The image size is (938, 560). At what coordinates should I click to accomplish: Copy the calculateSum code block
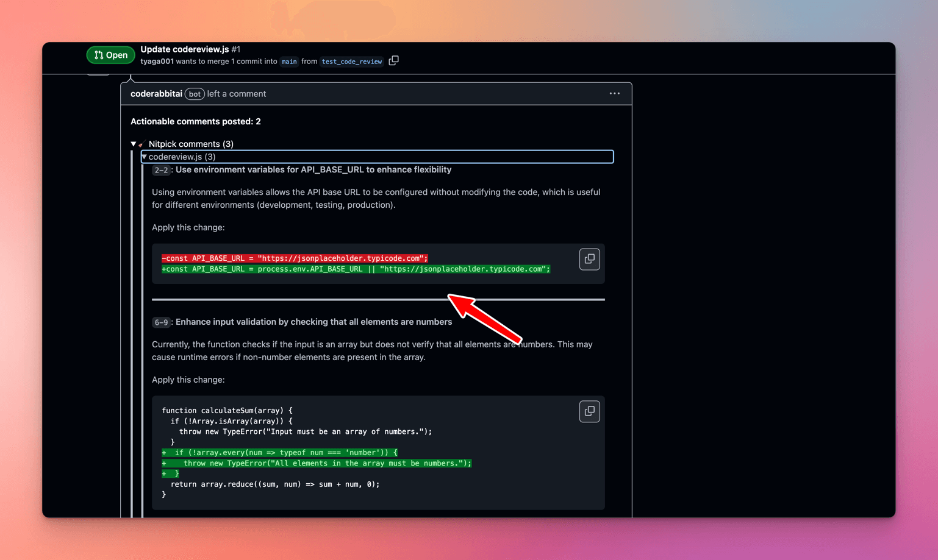tap(589, 411)
